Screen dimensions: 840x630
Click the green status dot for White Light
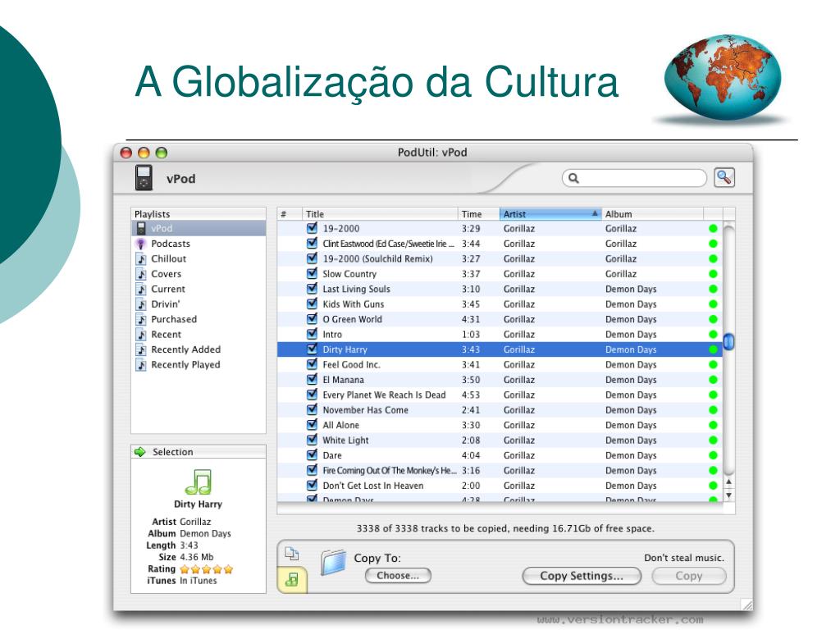[713, 441]
